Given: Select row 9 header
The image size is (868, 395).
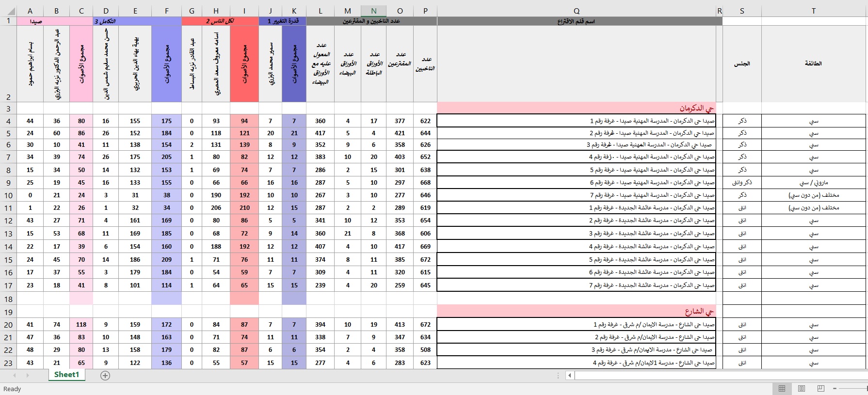Looking at the screenshot, I should (x=8, y=183).
